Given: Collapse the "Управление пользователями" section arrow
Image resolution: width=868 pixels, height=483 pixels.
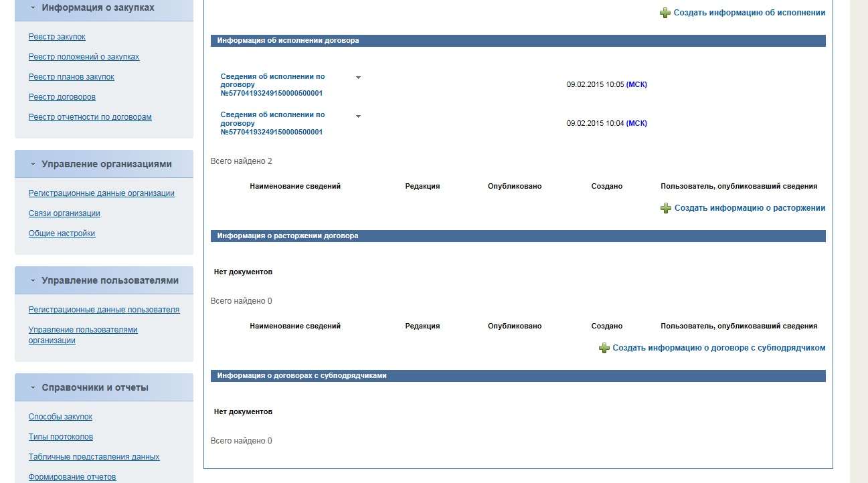Looking at the screenshot, I should (33, 281).
